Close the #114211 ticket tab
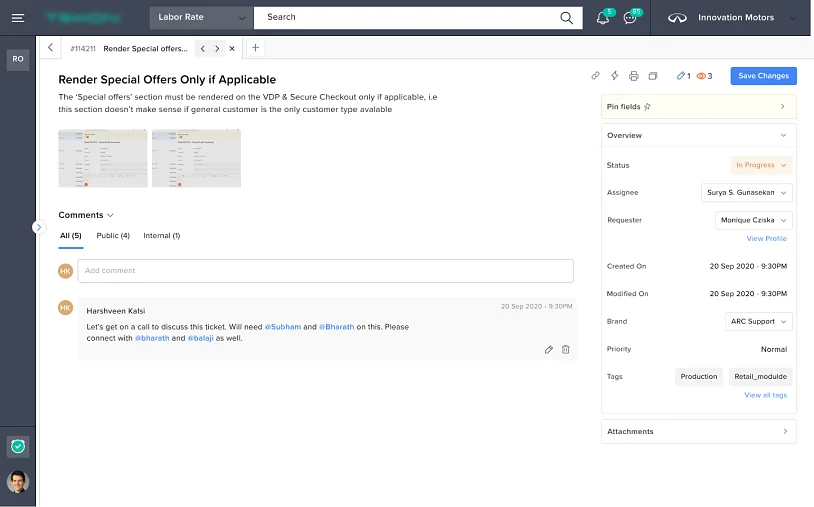Screen dimensions: 814x507 (232, 49)
